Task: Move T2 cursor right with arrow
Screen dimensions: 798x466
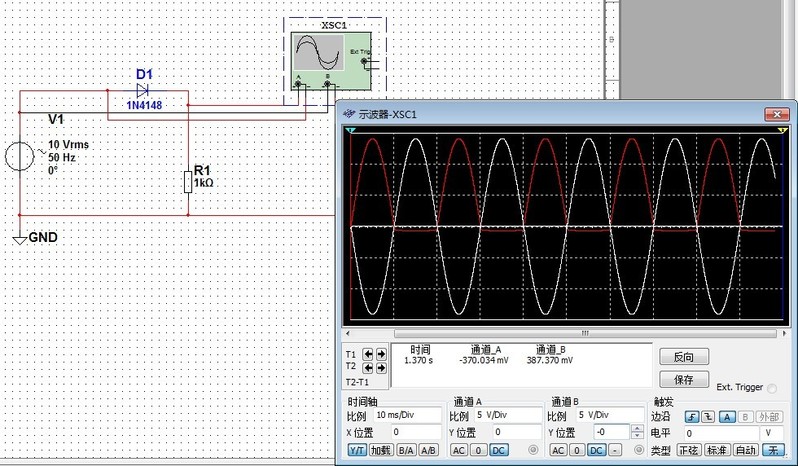Action: (x=379, y=366)
